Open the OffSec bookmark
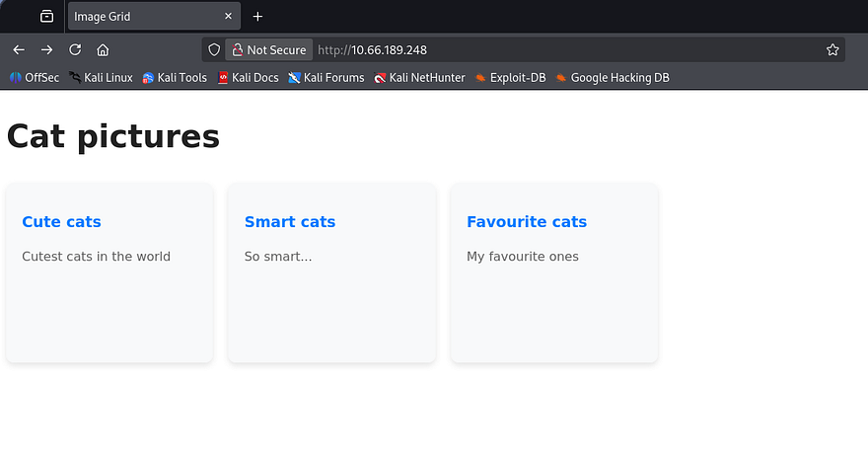868x463 pixels. 35,77
